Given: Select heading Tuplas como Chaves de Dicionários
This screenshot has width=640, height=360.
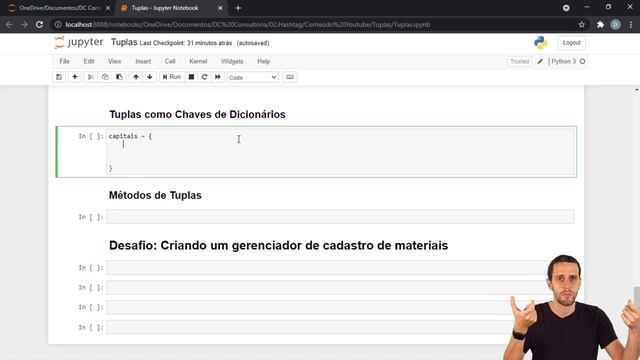Looking at the screenshot, I should click(197, 114).
